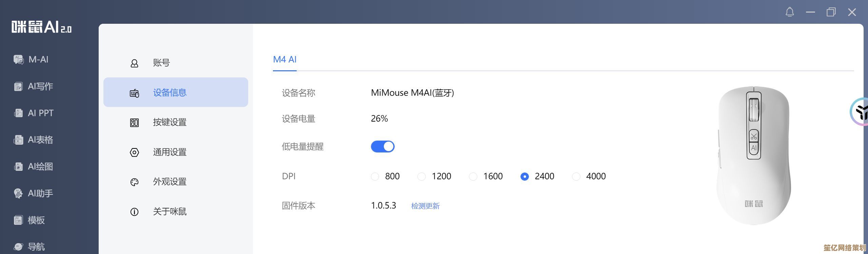Image resolution: width=868 pixels, height=254 pixels.
Task: Click the 账号 account person icon
Action: (x=134, y=63)
